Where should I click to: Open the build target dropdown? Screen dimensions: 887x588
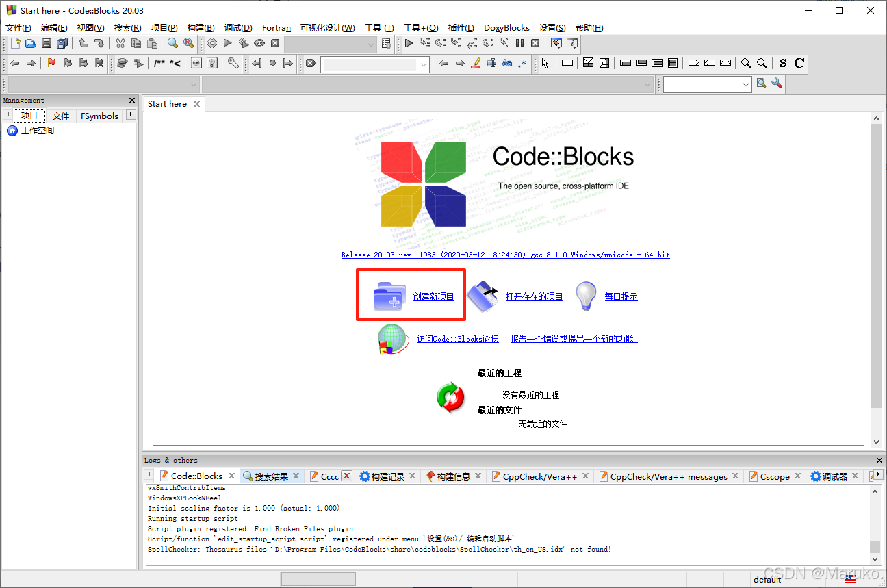coord(371,44)
